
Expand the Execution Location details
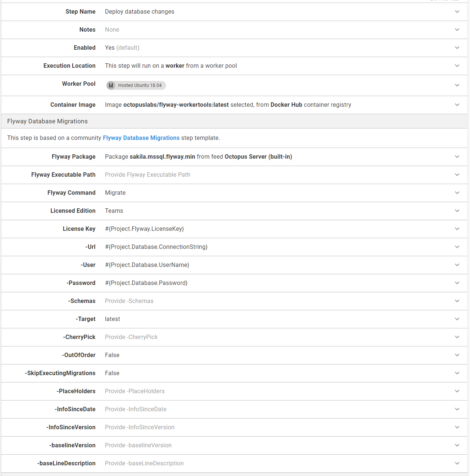click(x=457, y=66)
